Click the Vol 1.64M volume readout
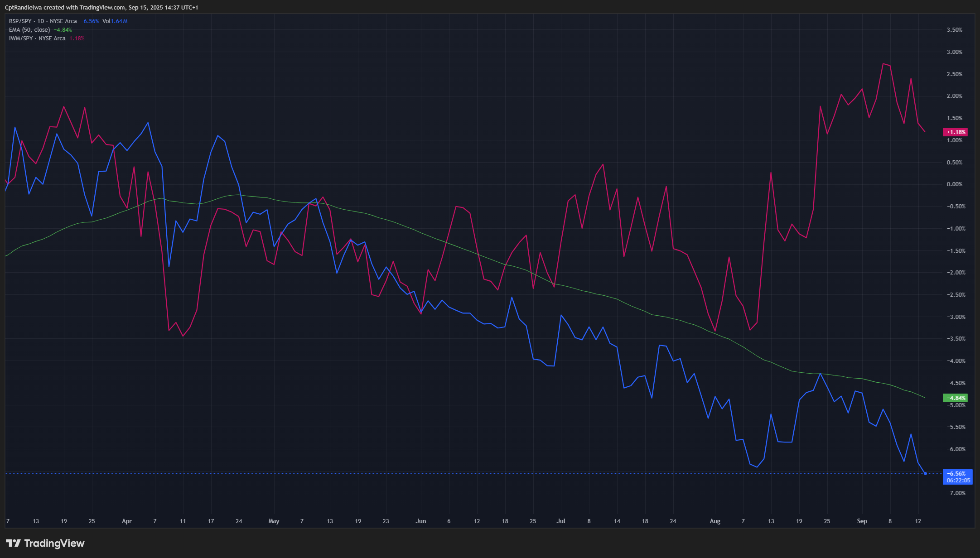 click(115, 21)
